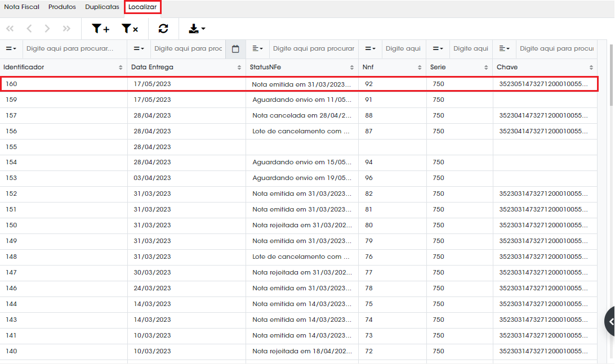Sort the table by the Identificador column
This screenshot has height=364, width=615.
pyautogui.click(x=121, y=68)
